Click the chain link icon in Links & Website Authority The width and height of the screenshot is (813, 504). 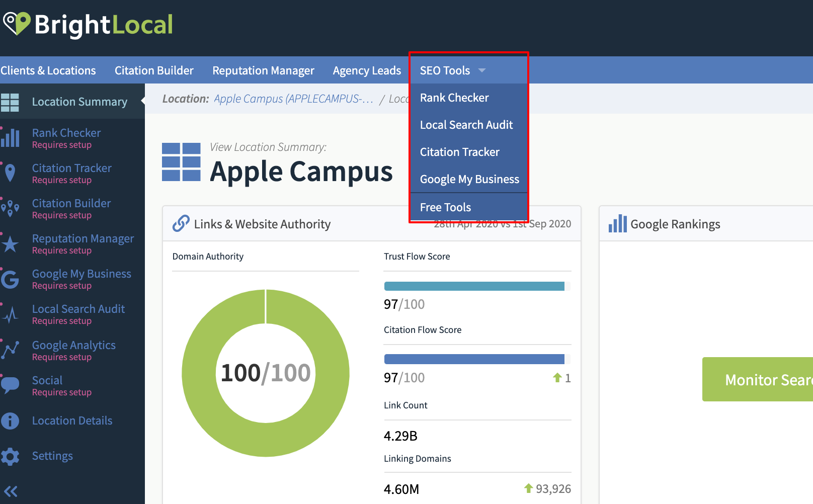coord(181,223)
